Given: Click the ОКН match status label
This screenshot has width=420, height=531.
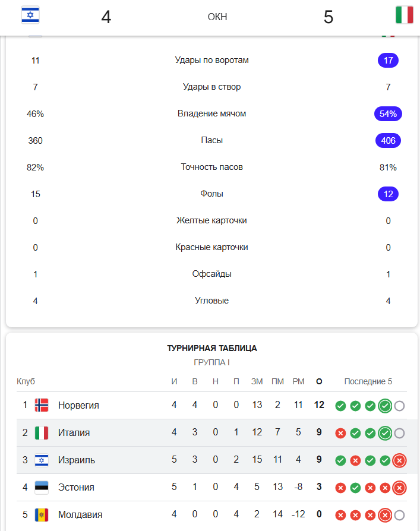Looking at the screenshot, I should tap(217, 17).
